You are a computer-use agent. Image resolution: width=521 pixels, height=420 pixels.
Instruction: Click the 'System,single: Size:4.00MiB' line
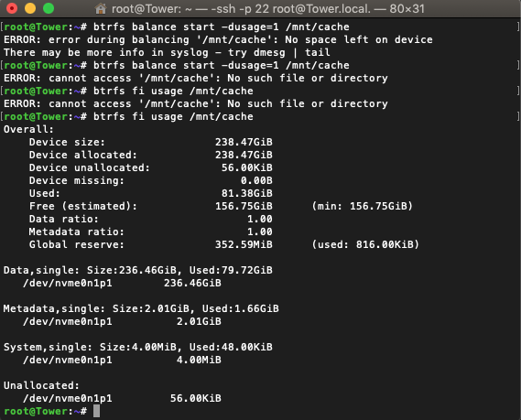(x=138, y=348)
